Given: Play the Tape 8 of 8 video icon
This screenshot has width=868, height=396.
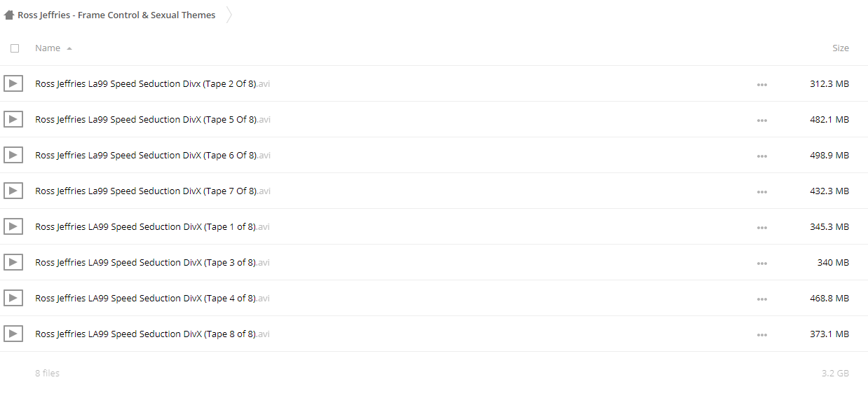Looking at the screenshot, I should (x=13, y=334).
